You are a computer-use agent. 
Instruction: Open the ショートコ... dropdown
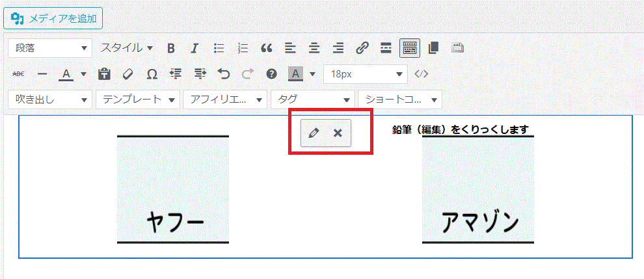400,100
